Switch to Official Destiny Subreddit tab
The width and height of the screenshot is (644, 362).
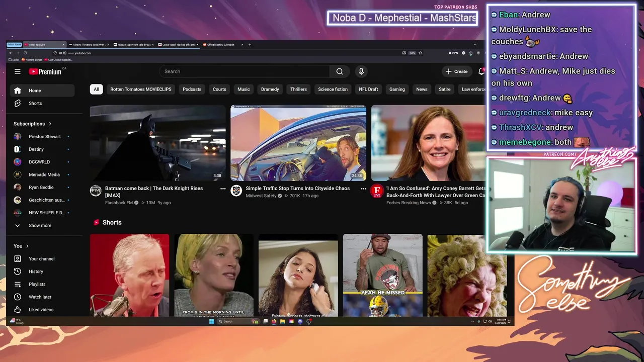[223, 44]
